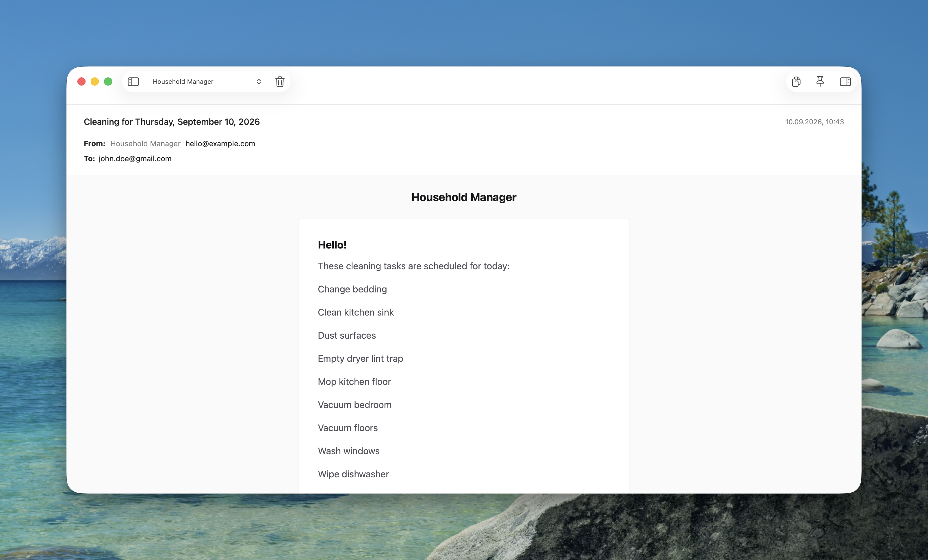Image resolution: width=928 pixels, height=560 pixels.
Task: Click the "Clean kitchen sink" task
Action: [x=356, y=312]
